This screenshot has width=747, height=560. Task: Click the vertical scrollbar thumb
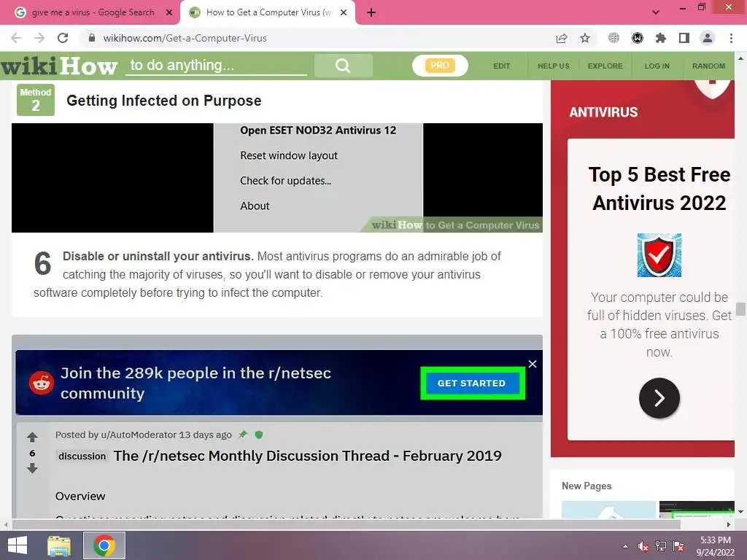click(740, 308)
